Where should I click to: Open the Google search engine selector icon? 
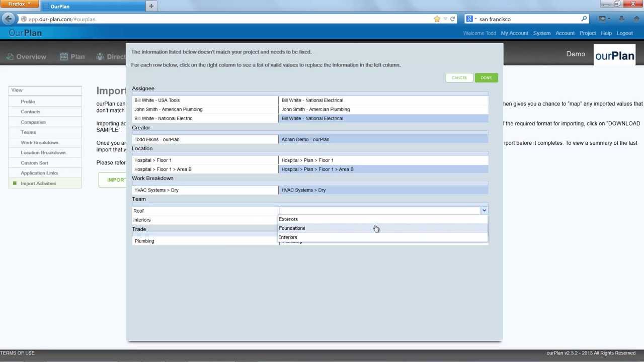point(470,19)
